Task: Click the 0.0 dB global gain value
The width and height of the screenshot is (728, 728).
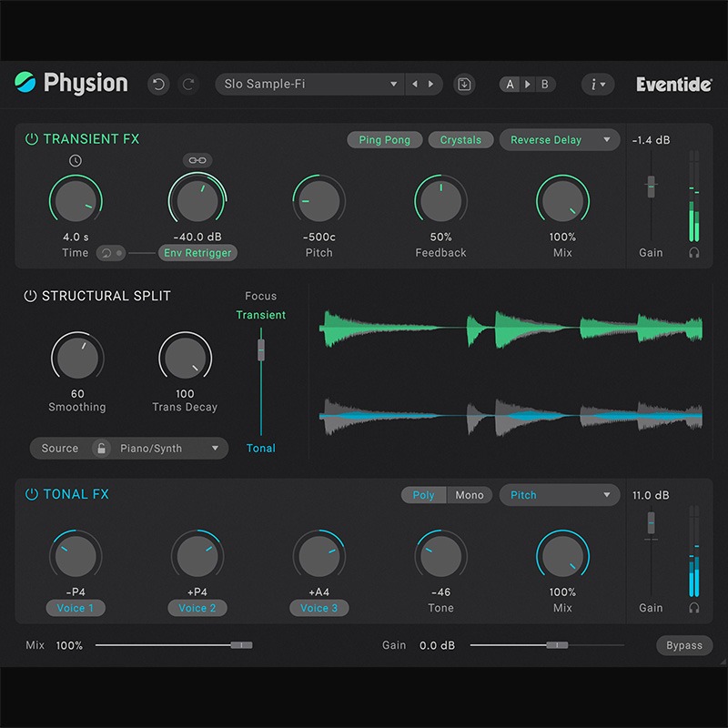Action: click(x=437, y=645)
